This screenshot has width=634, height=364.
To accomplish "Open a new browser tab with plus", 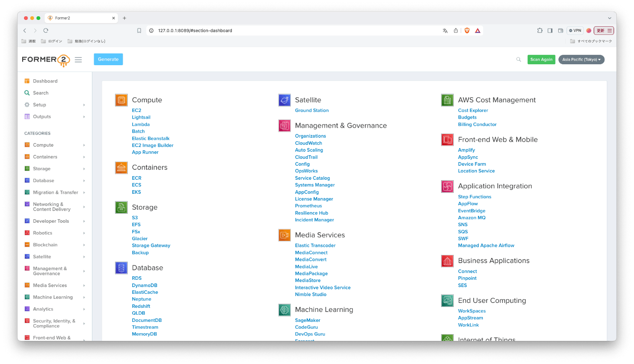I will pos(125,18).
